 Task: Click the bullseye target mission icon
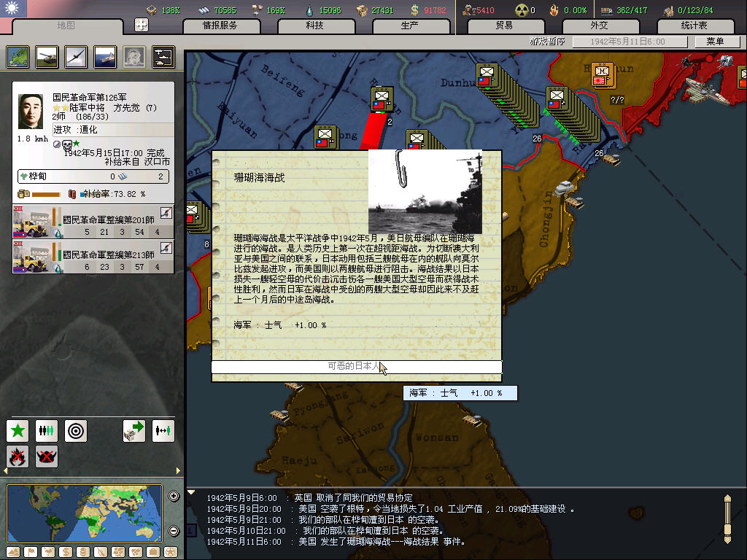(76, 431)
